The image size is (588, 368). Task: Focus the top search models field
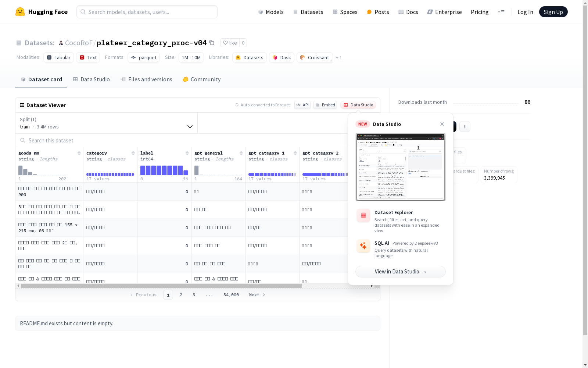tap(147, 12)
